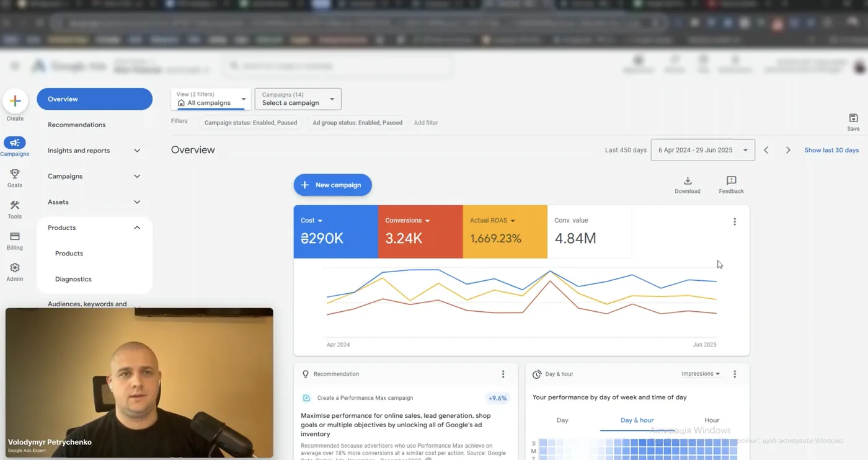Click the Day & hour clock icon
Screen dimensions: 868x460
(537, 374)
